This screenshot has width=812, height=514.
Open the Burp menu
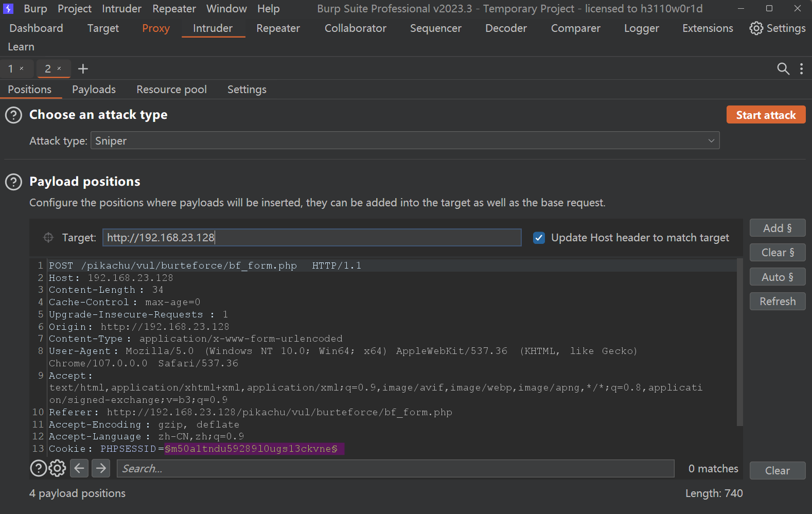pos(35,9)
